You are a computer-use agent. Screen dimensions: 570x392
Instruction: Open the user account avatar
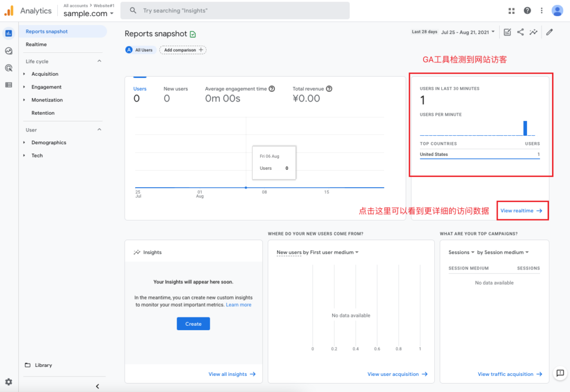557,11
